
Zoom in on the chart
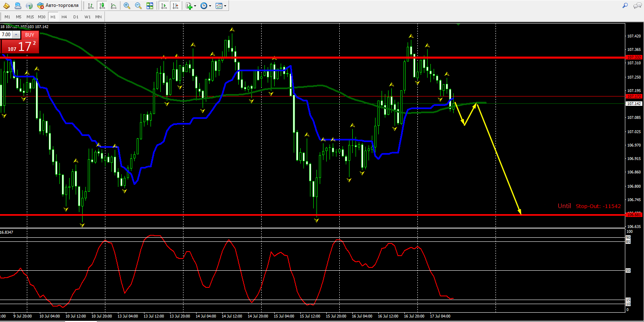pos(127,6)
